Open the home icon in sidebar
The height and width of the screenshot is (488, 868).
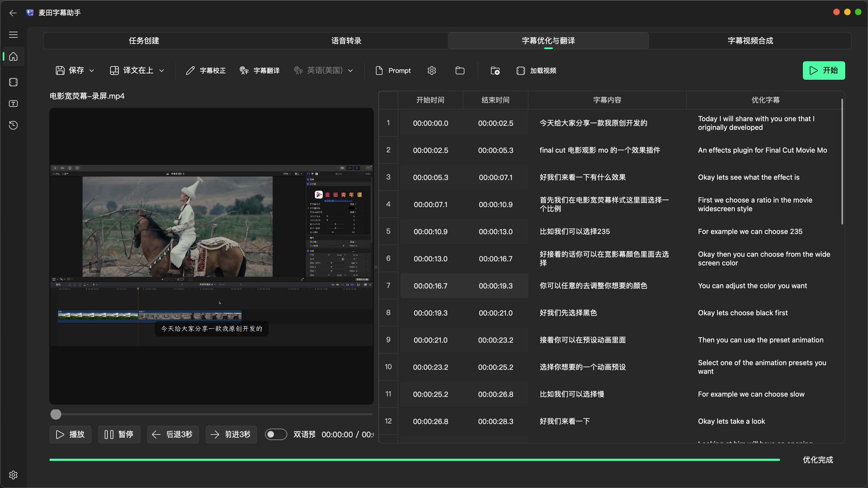click(13, 57)
